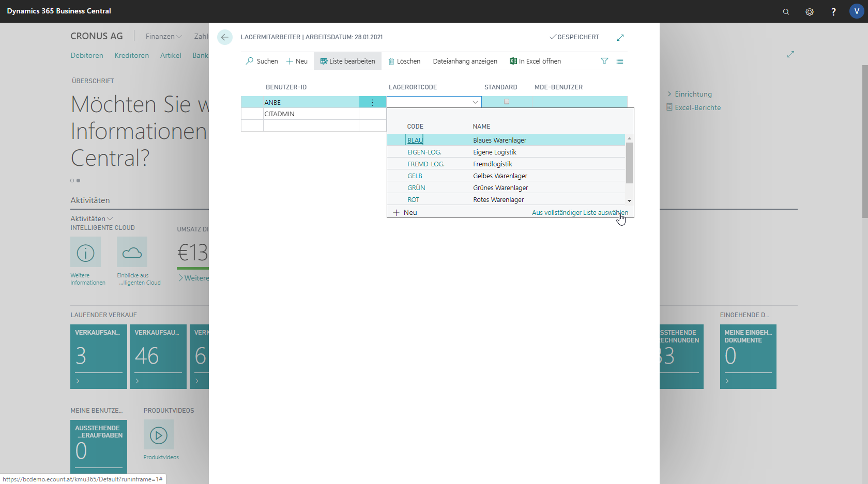Select the CITADMIN user row

[x=279, y=114]
